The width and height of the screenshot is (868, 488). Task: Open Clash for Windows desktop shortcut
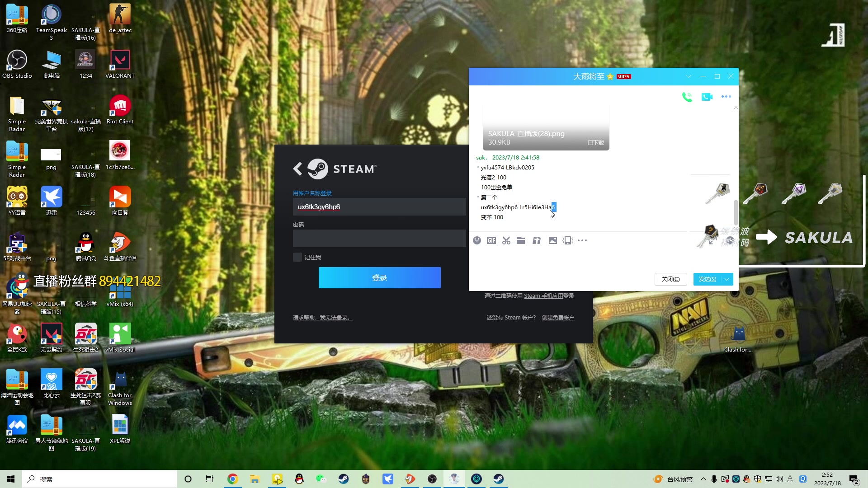120,388
